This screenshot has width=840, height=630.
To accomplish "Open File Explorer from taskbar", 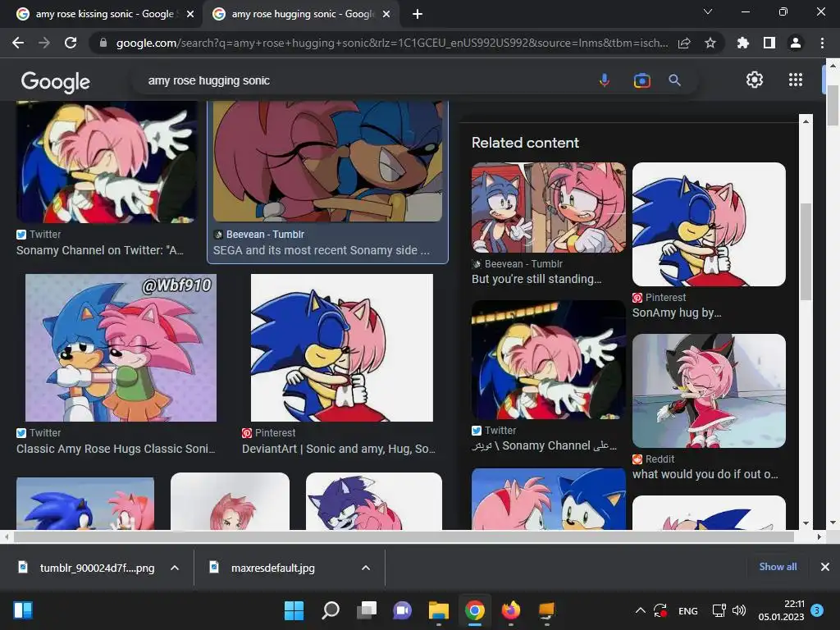I will click(439, 610).
